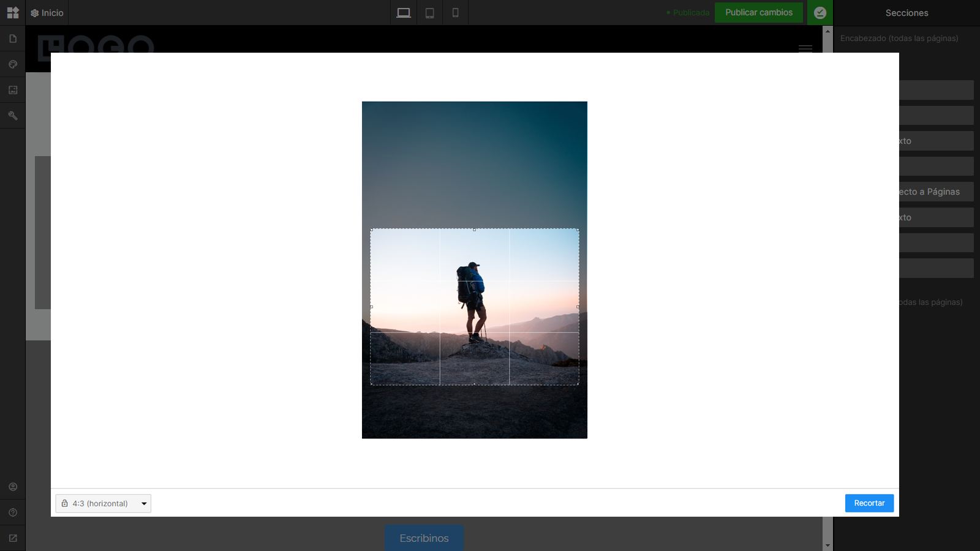Click the Escribinos button on page
Screen dimensions: 980x551
tap(424, 538)
